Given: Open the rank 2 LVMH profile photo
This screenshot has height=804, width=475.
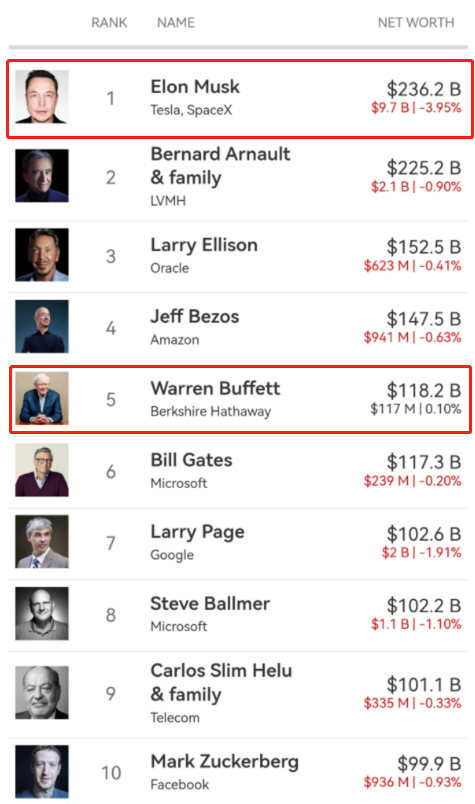Looking at the screenshot, I should (42, 176).
